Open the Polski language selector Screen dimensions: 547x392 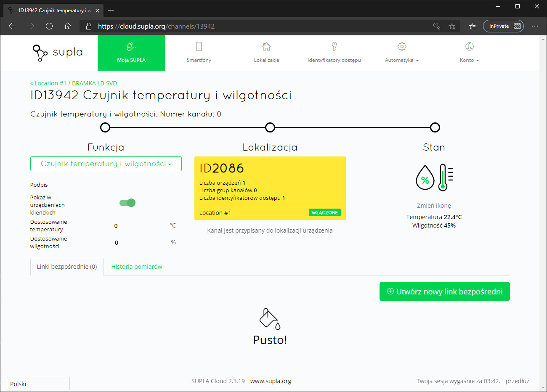[38, 384]
